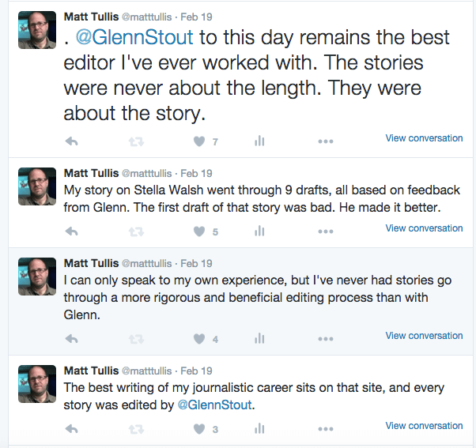Viewport: 476px width, 448px height.
Task: Reply to the rigorous editing process tweet
Action: click(x=71, y=339)
